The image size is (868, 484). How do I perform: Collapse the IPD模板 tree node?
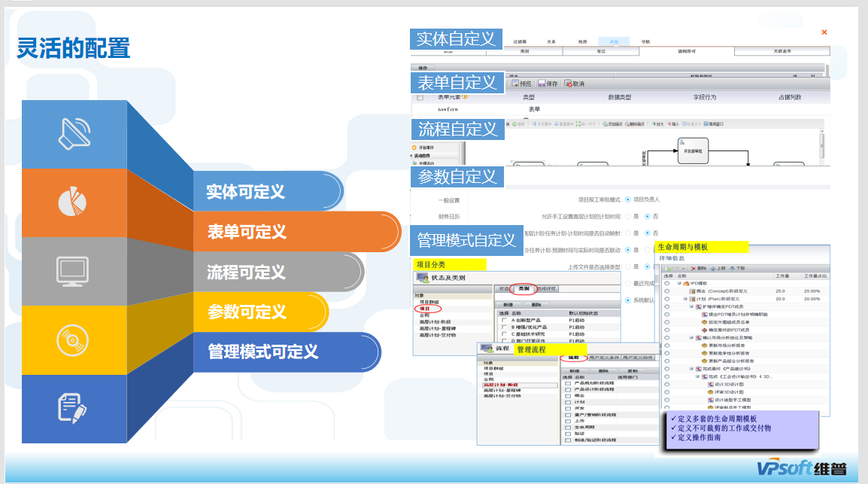[679, 283]
